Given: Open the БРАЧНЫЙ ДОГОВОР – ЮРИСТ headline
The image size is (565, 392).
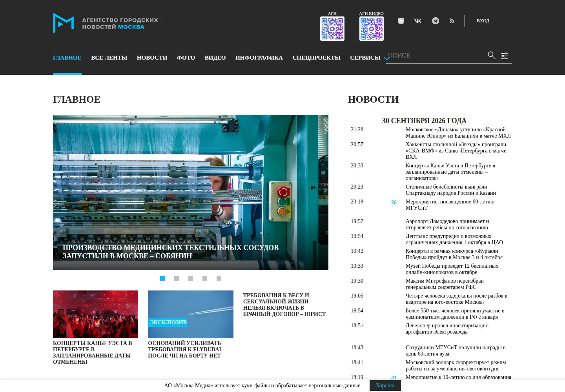Looking at the screenshot, I should tap(284, 305).
